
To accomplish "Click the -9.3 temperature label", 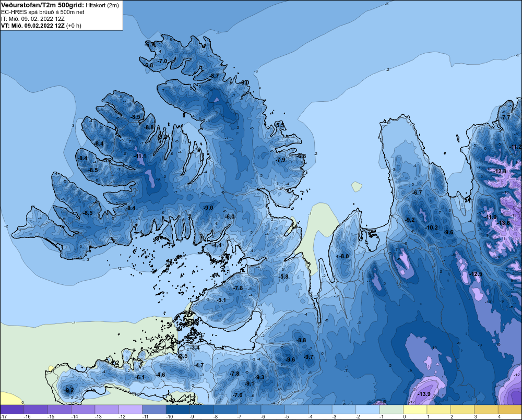I will pos(259,377).
